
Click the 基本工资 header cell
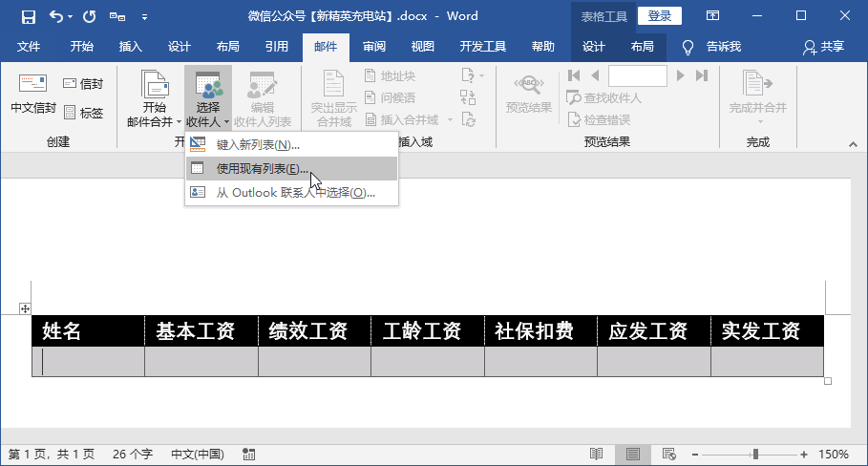(x=201, y=331)
